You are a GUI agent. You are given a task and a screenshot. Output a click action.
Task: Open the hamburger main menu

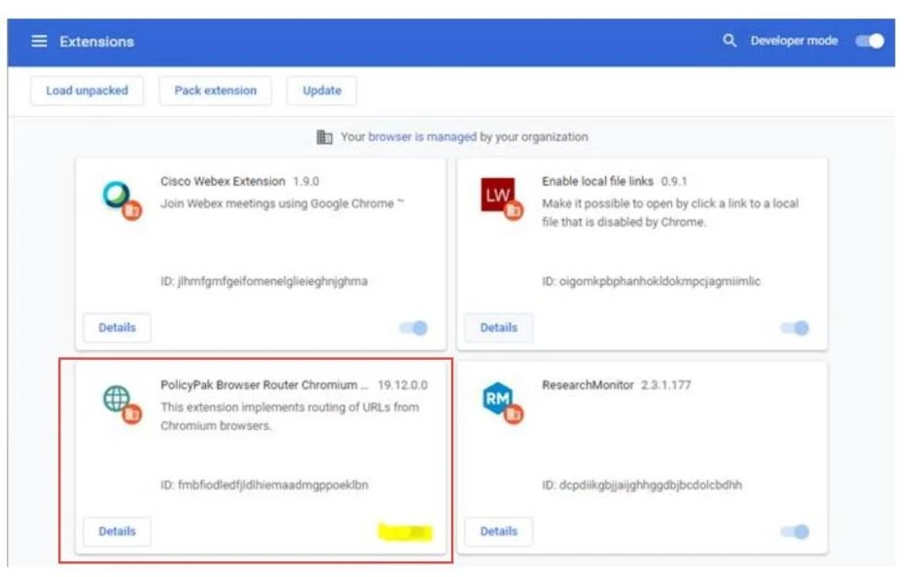coord(39,42)
